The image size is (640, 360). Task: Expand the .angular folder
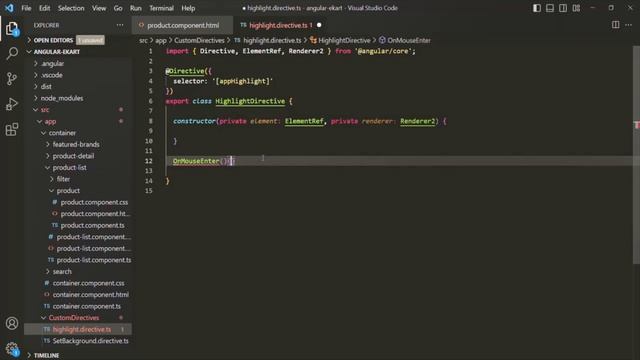pos(52,64)
